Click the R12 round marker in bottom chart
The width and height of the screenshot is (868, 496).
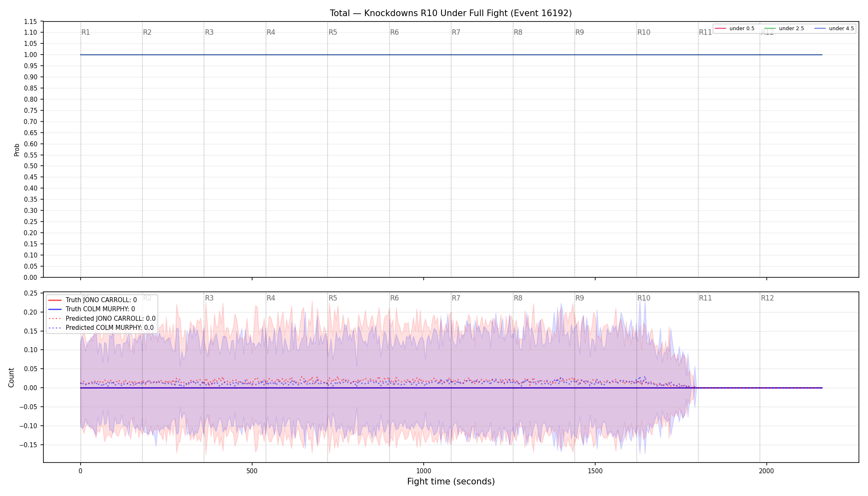tap(767, 298)
